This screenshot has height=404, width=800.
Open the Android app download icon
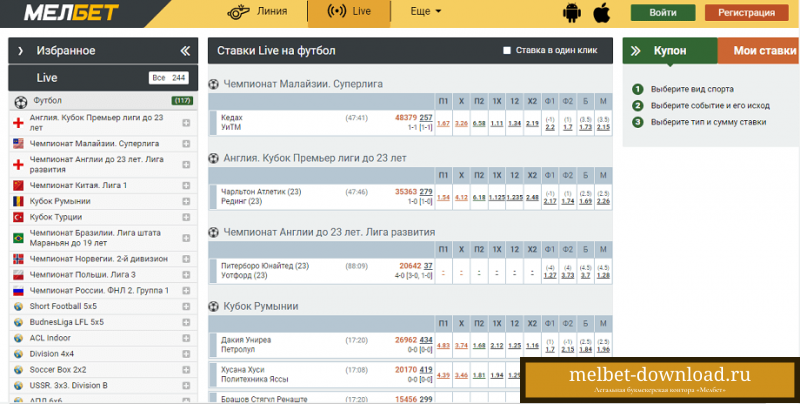click(571, 13)
